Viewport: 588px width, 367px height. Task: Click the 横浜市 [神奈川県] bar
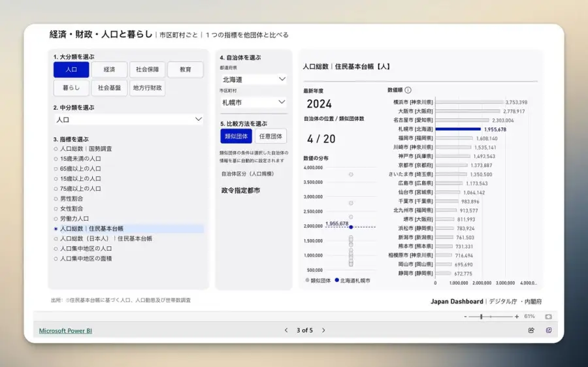[x=470, y=102]
